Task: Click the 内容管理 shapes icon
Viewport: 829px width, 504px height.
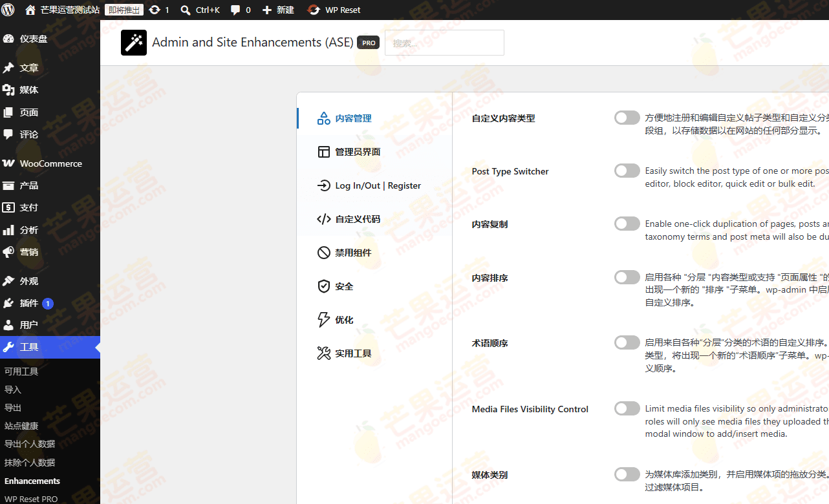Action: (324, 118)
